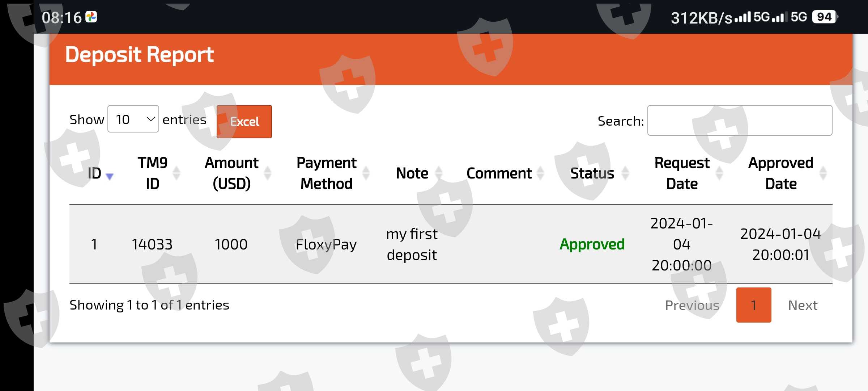Sort by Comment column arrows
This screenshot has width=868, height=391.
pyautogui.click(x=540, y=173)
